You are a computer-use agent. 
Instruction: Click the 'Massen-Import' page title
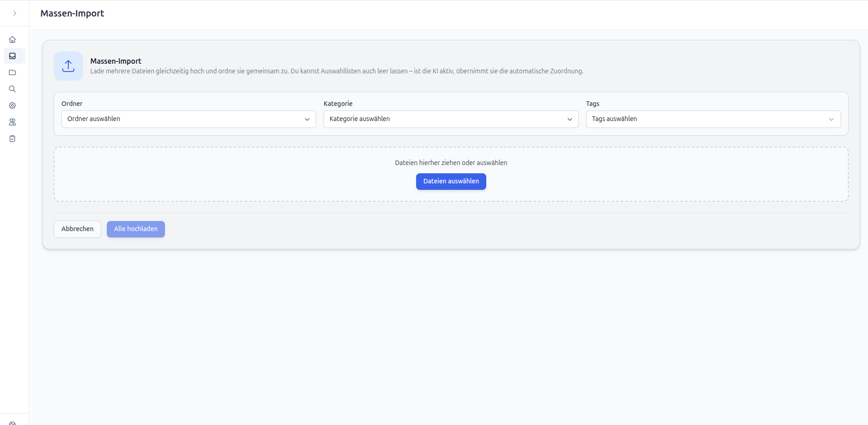(x=72, y=13)
